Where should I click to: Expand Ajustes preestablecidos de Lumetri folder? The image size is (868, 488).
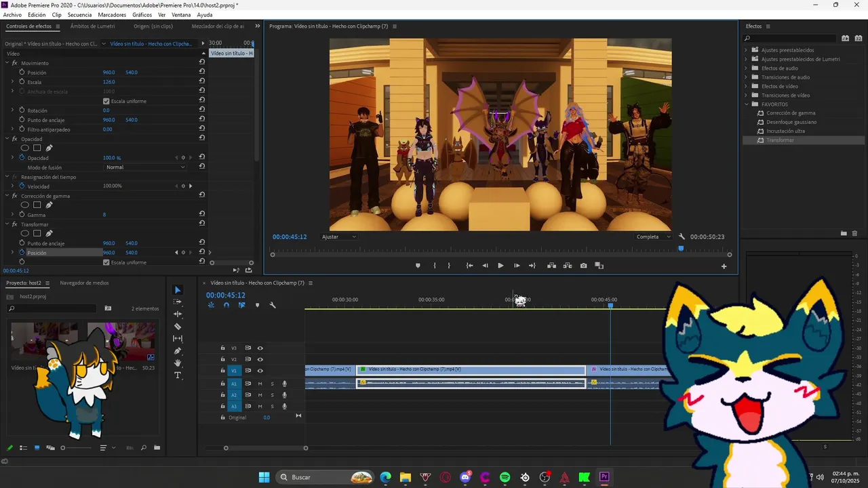point(746,59)
